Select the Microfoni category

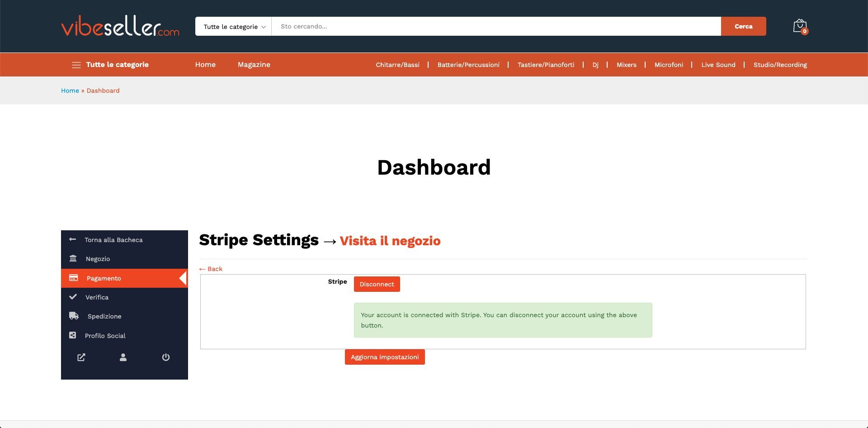point(669,65)
